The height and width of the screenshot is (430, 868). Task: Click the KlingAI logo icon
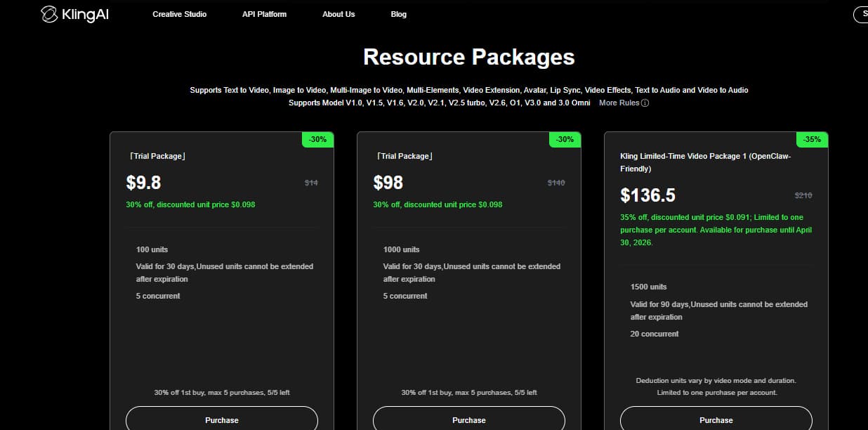click(50, 14)
